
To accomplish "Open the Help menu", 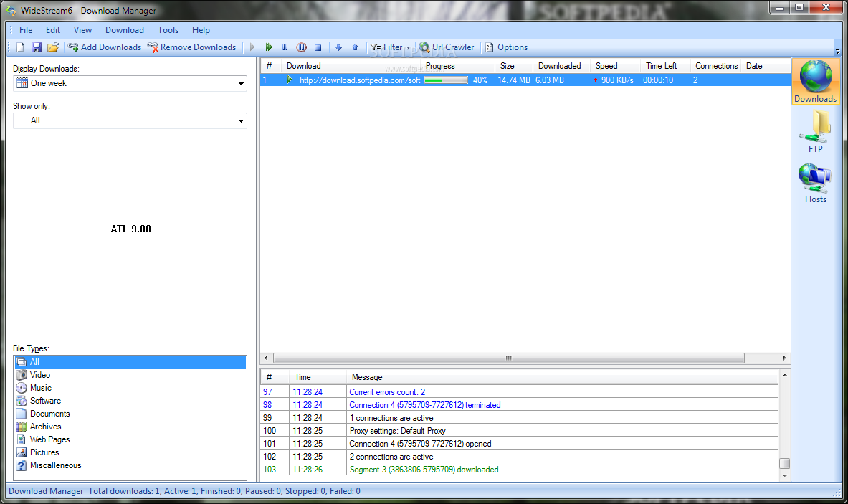I will [x=201, y=30].
